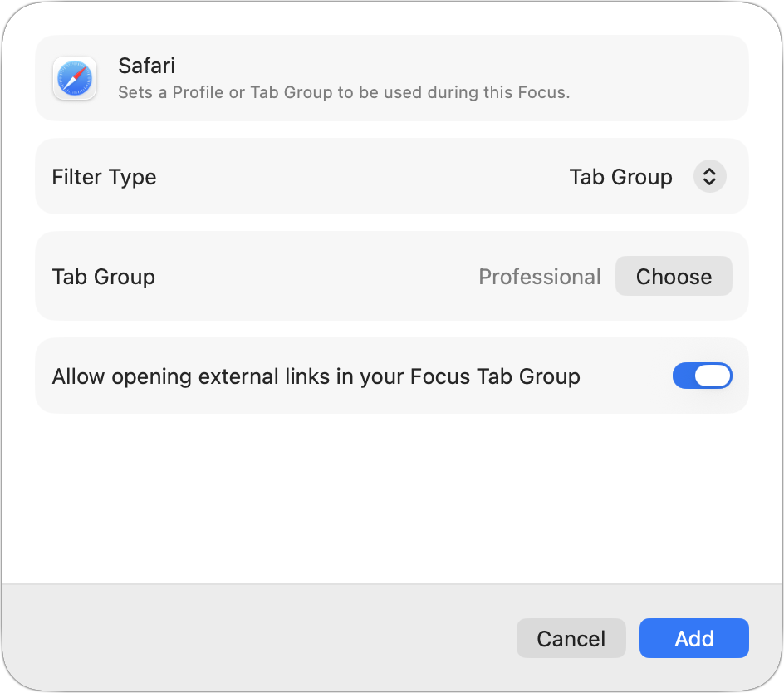Disable opening external links toggle switch
This screenshot has width=784, height=693.
(x=702, y=376)
